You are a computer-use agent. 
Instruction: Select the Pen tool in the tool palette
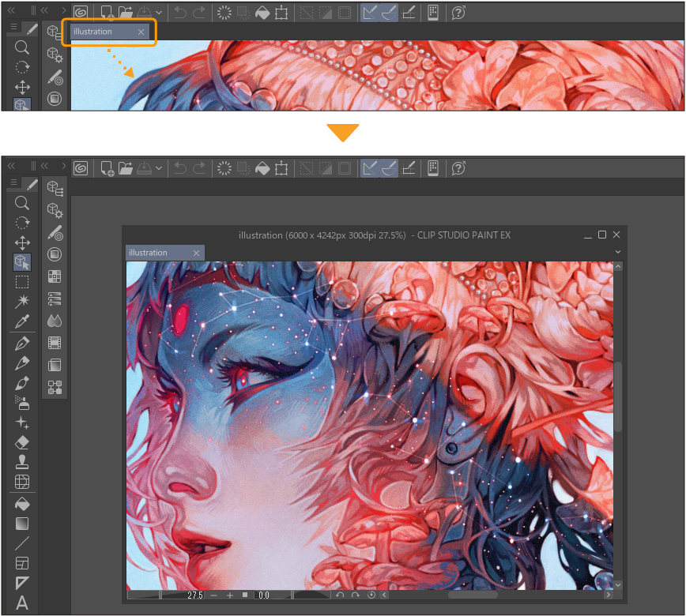(x=22, y=344)
